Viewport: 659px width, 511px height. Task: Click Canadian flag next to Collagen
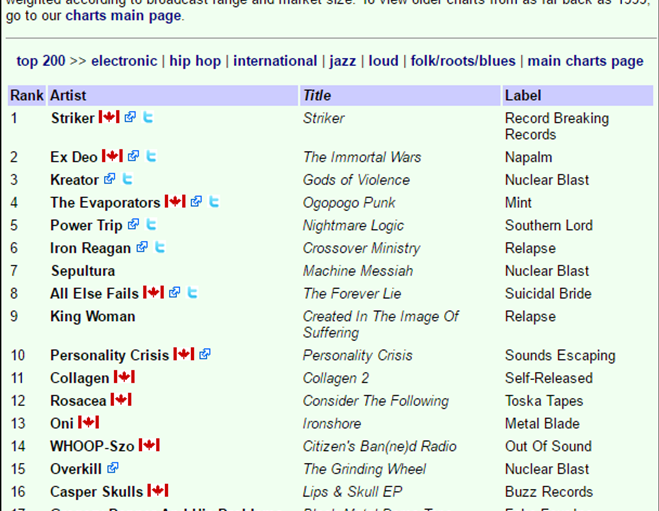(124, 378)
